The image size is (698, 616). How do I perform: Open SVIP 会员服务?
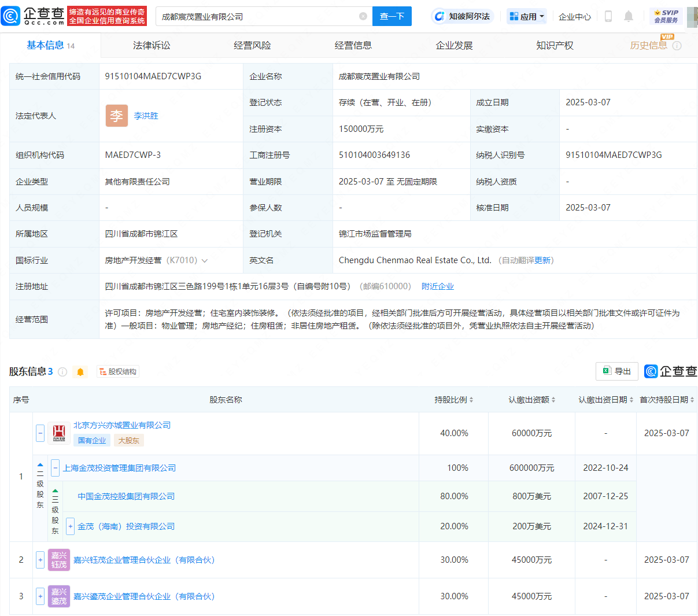(x=666, y=16)
